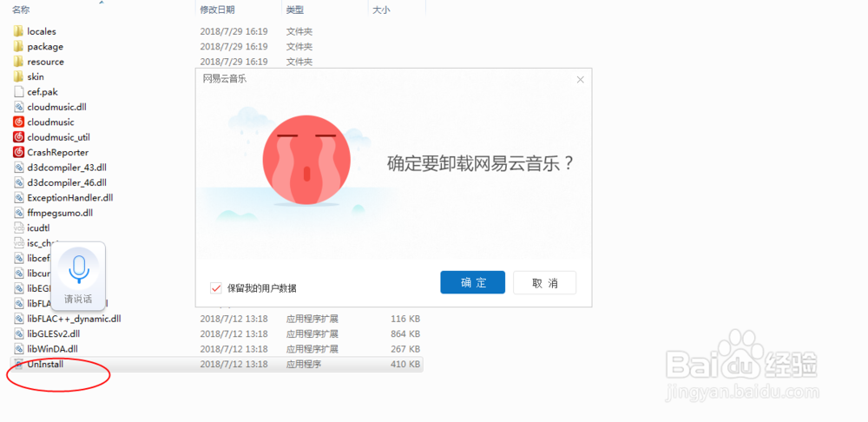Sort files by 大小 column header
This screenshot has height=422, width=868.
coord(381,10)
